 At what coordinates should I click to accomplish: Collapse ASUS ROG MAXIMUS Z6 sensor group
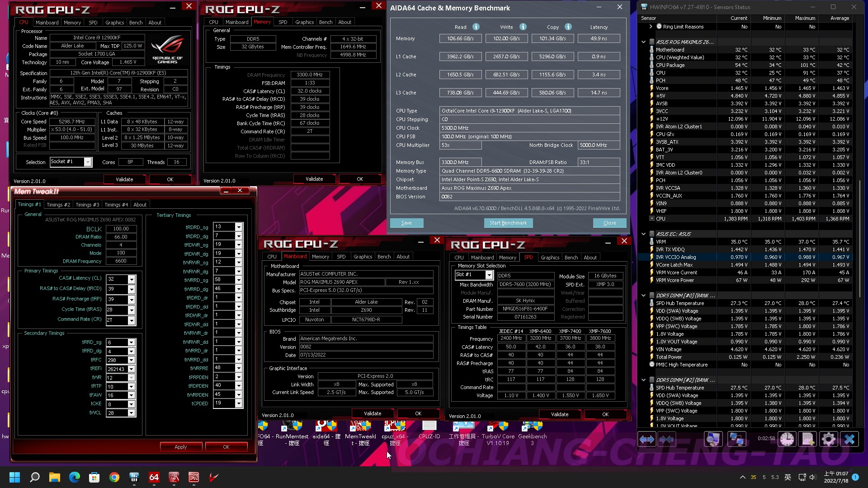click(643, 42)
